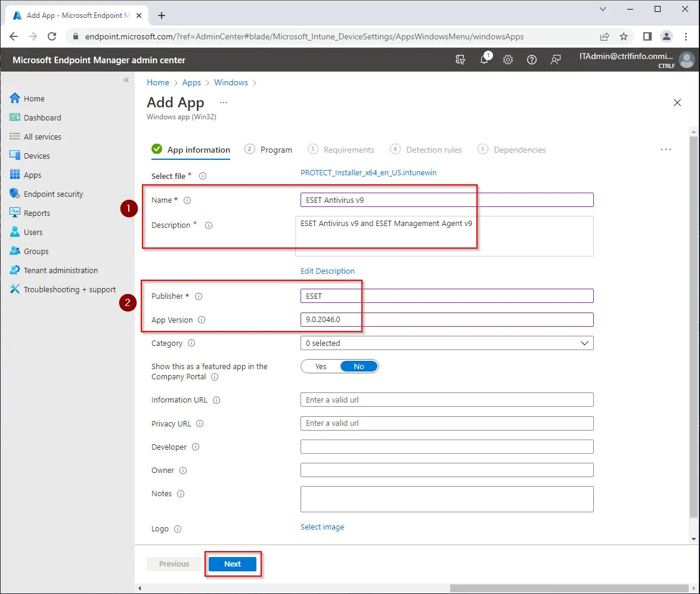This screenshot has width=700, height=594.
Task: Switch to the Dependencies step
Action: [x=512, y=150]
